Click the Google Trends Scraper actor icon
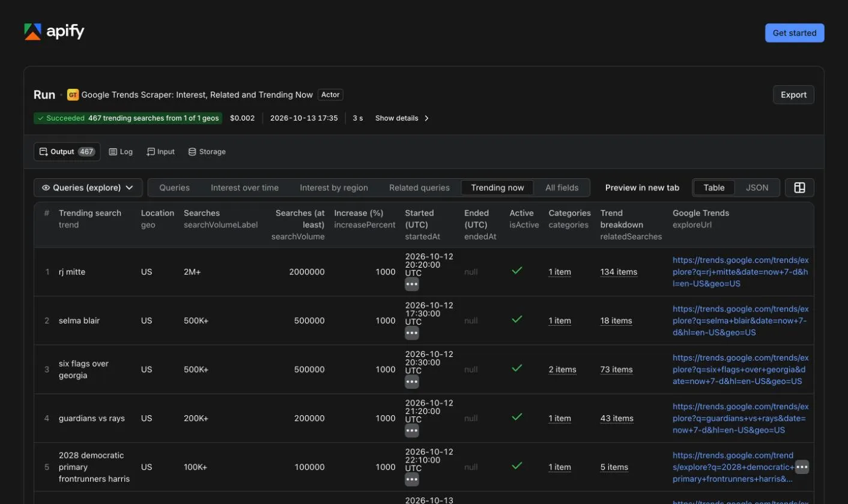This screenshot has width=848, height=504. [73, 95]
